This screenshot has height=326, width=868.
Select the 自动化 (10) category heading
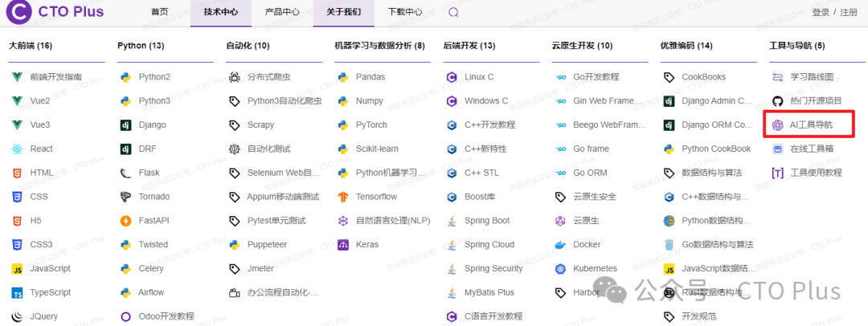tap(248, 46)
